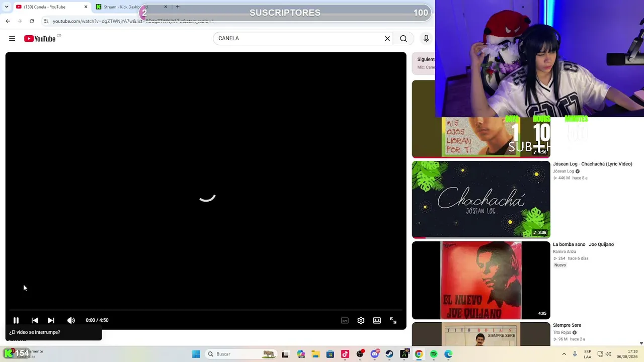The width and height of the screenshot is (644, 362).
Task: Open the El Nuevo Joe Quijano thumbnail
Action: (x=481, y=280)
